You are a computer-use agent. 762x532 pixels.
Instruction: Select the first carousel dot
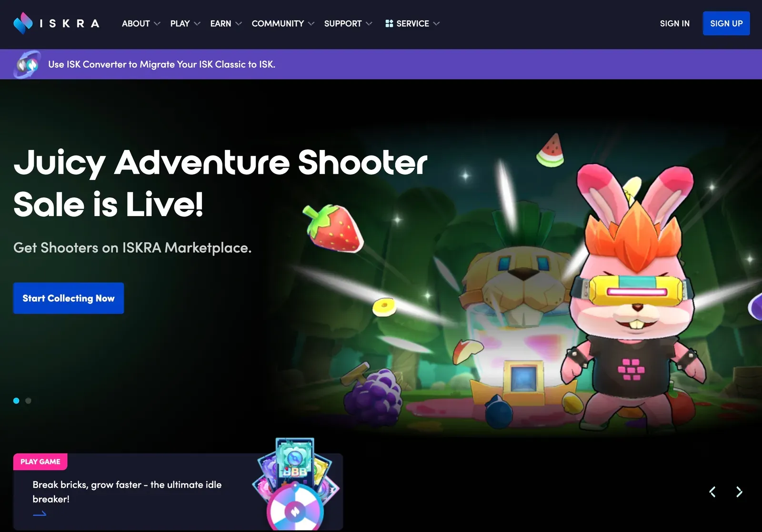tap(16, 401)
